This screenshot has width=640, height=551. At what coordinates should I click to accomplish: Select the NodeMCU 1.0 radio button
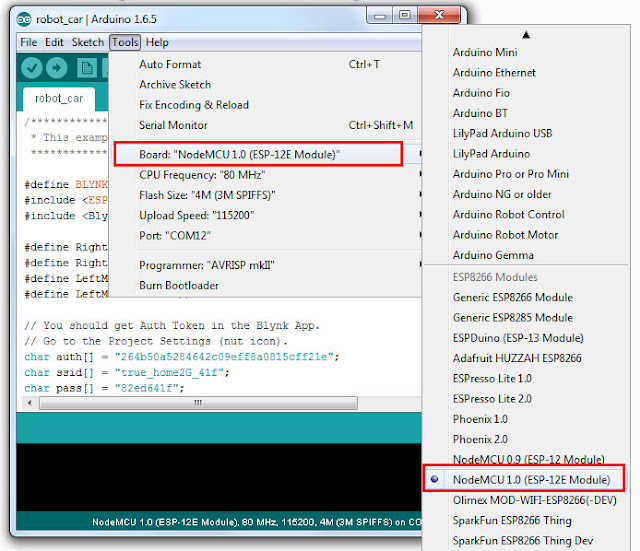tap(434, 479)
